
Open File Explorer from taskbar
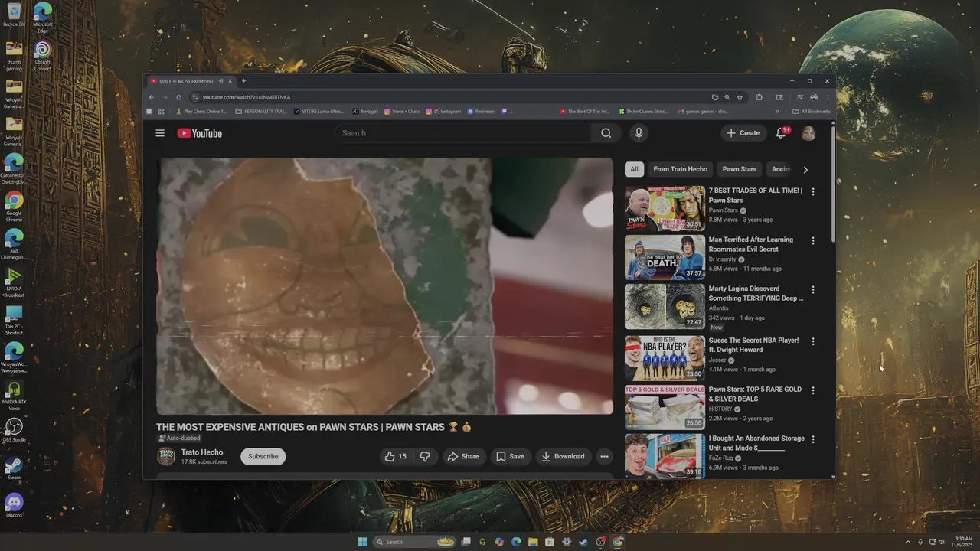point(533,542)
